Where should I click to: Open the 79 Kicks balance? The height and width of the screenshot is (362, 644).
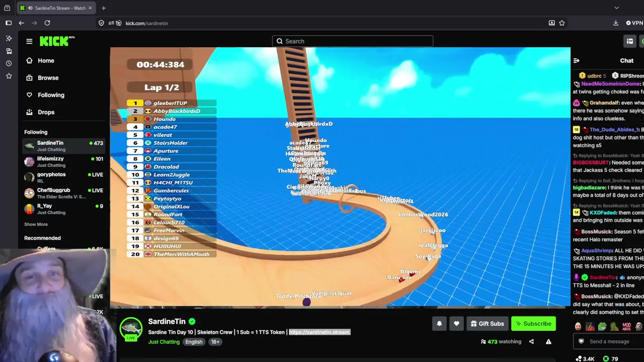pos(610,359)
